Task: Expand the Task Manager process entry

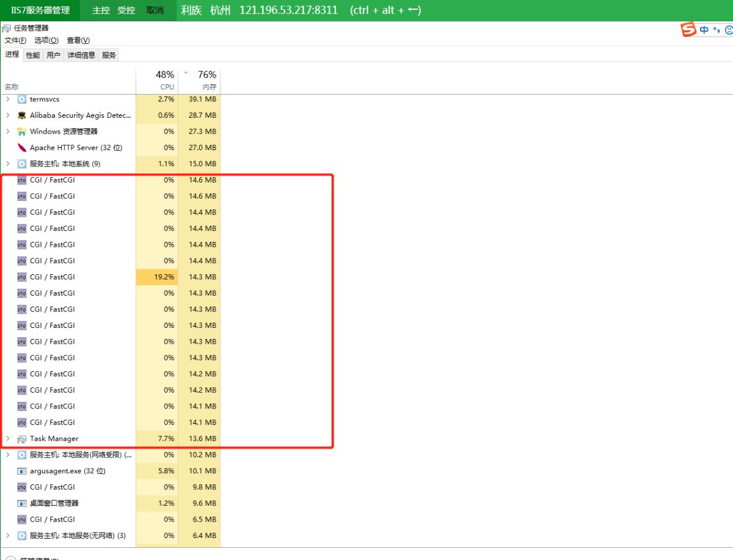Action: click(8, 438)
